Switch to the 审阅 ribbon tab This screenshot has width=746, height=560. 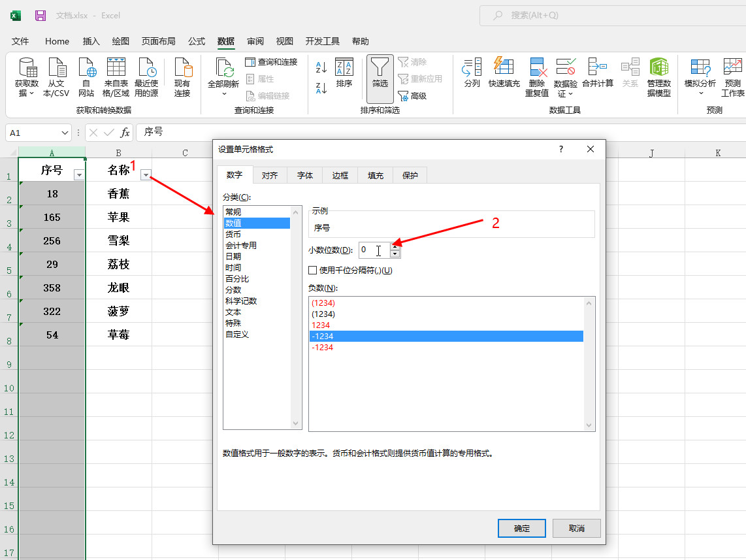coord(255,41)
